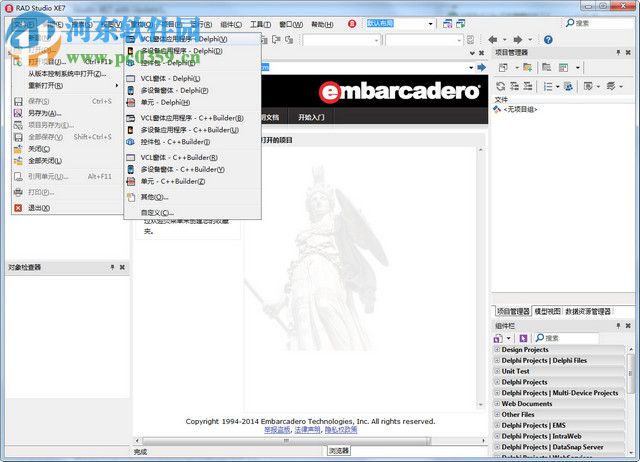Switch to the 项目管理器 bottom tab
640x462 pixels.
(513, 311)
